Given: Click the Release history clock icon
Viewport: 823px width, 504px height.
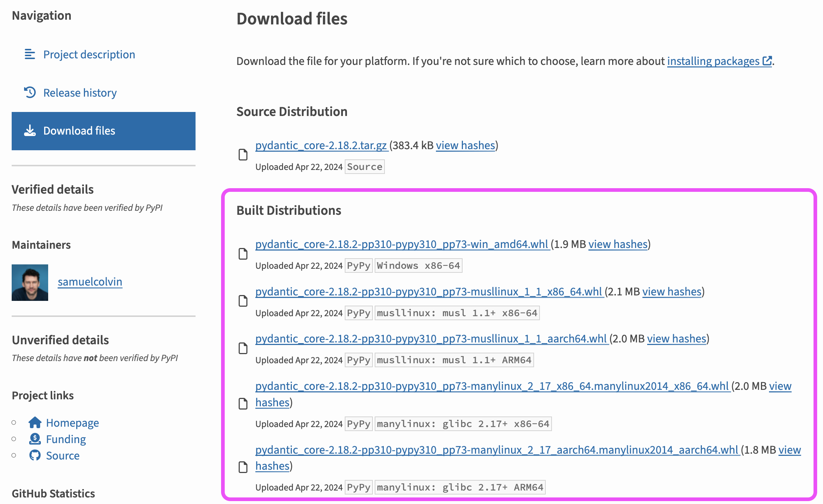Looking at the screenshot, I should pyautogui.click(x=30, y=92).
